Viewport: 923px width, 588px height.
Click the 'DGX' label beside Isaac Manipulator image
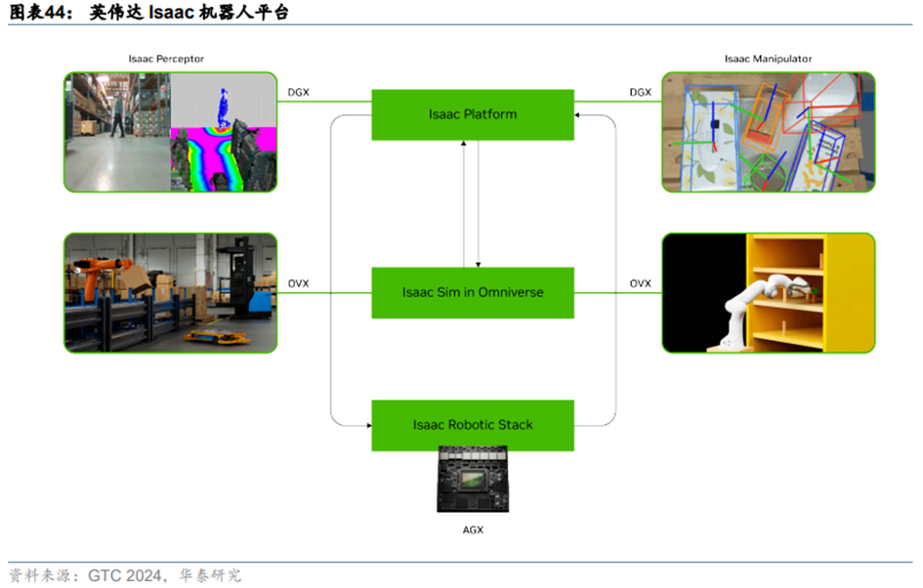click(x=641, y=93)
